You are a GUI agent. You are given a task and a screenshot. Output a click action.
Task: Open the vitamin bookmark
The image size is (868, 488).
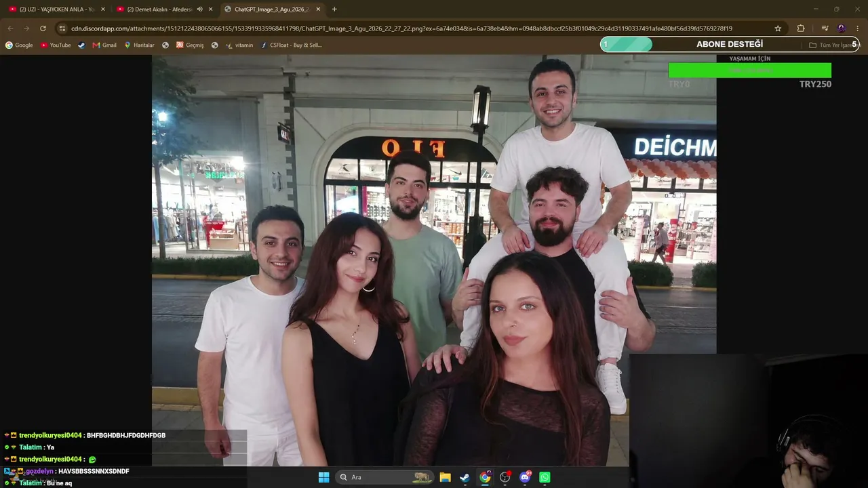point(239,45)
